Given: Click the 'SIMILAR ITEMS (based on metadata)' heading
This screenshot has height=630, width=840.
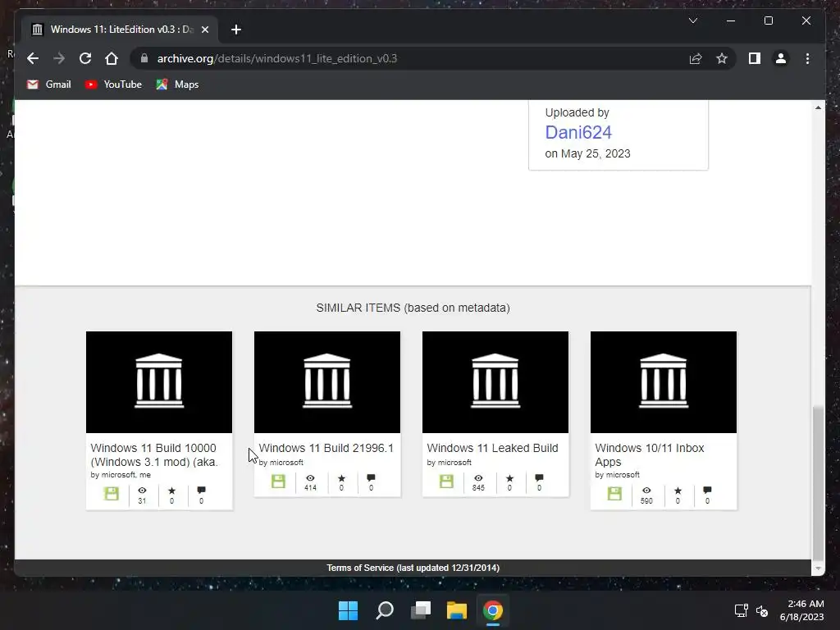Looking at the screenshot, I should click(413, 308).
